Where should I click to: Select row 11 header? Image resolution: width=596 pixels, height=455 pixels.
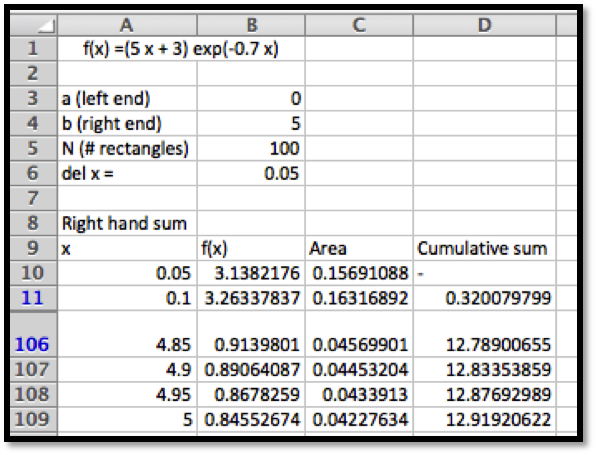tap(34, 298)
